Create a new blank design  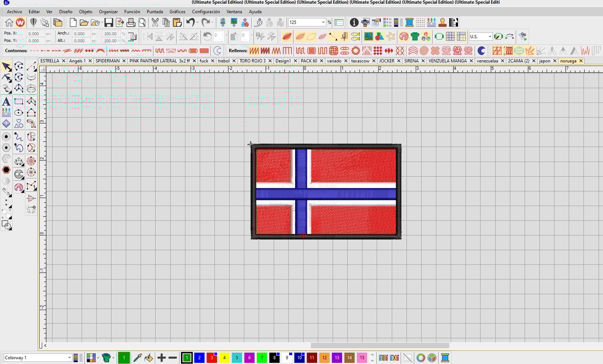tap(73, 22)
